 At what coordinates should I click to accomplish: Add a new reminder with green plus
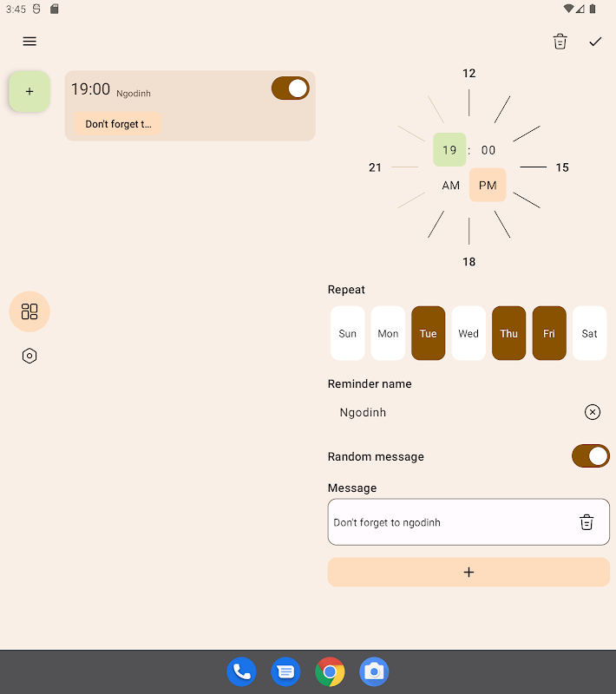(29, 91)
